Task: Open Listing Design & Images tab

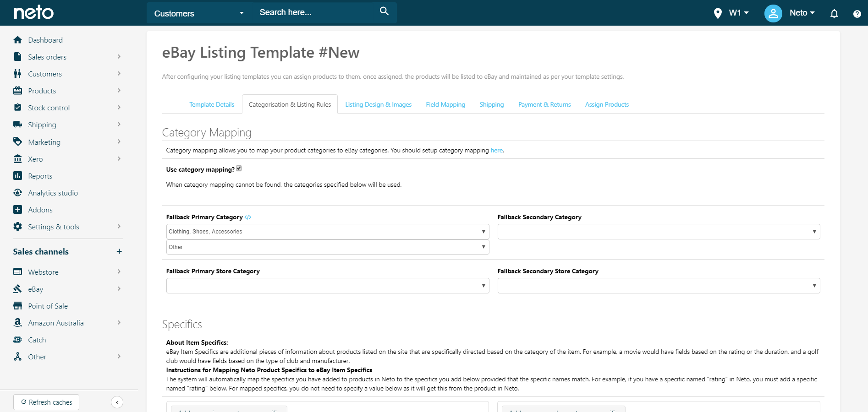Action: coord(379,104)
